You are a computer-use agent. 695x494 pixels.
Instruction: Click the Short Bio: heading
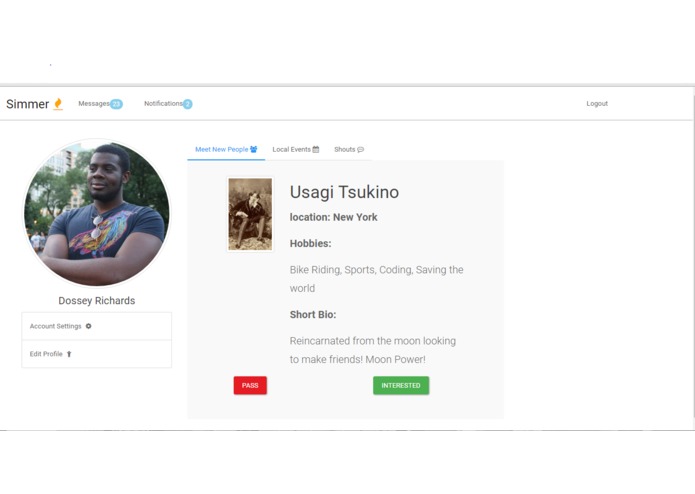(313, 315)
